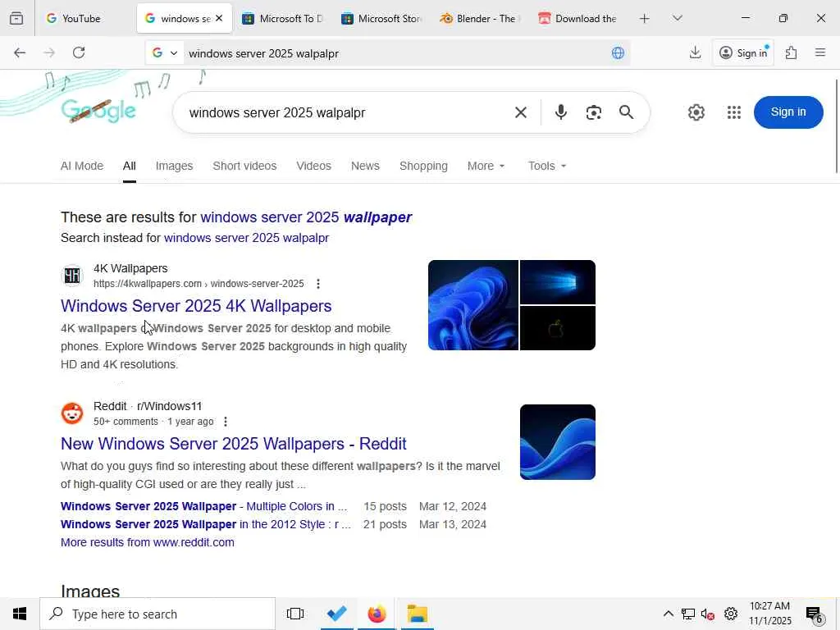This screenshot has height=630, width=840.
Task: Open the notification center icon
Action: pos(815,614)
